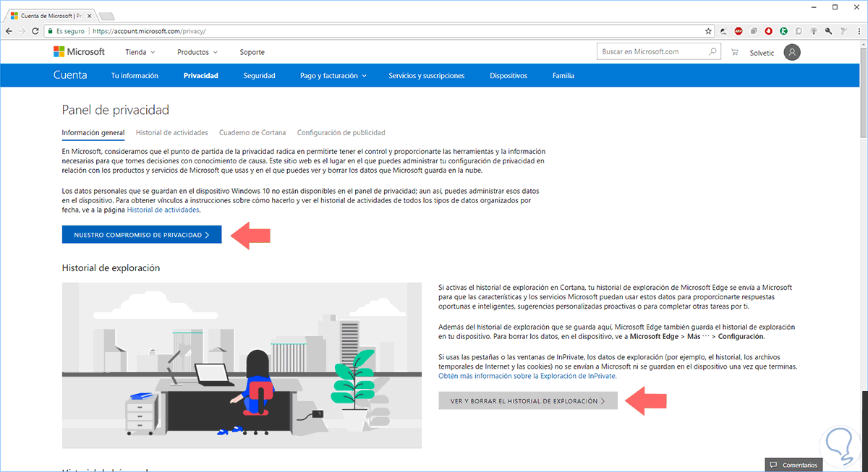Click the Cuenta heading in blue bar
The image size is (868, 472).
pos(70,75)
